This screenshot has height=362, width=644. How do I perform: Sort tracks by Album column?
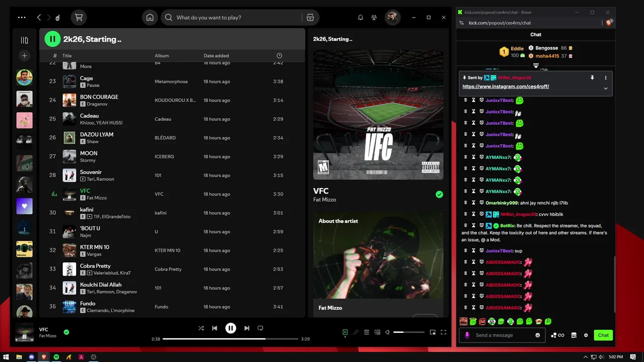[162, 56]
